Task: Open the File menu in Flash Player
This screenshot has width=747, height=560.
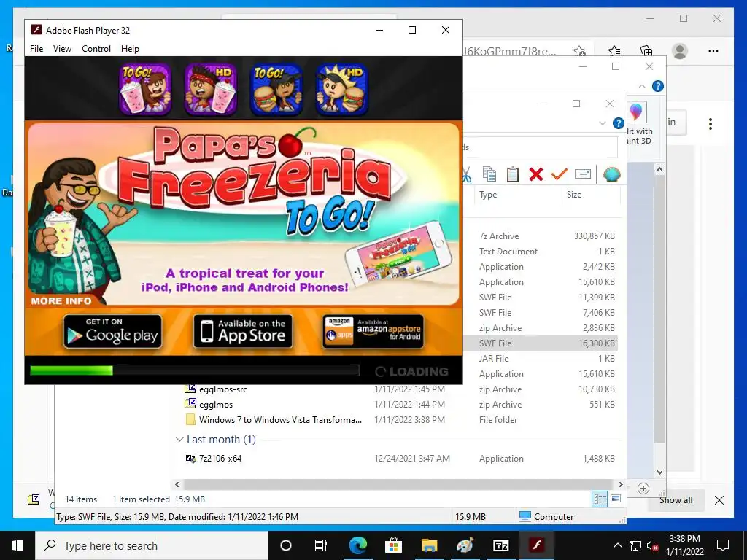Action: coord(36,49)
